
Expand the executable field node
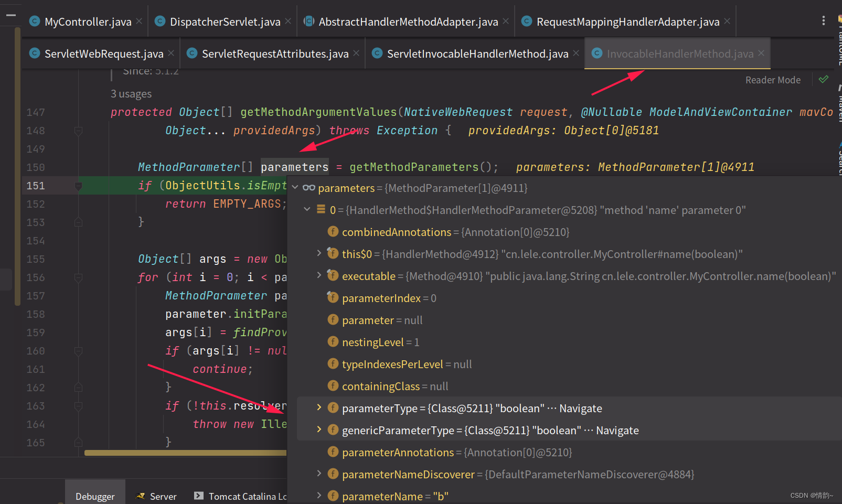click(x=319, y=275)
